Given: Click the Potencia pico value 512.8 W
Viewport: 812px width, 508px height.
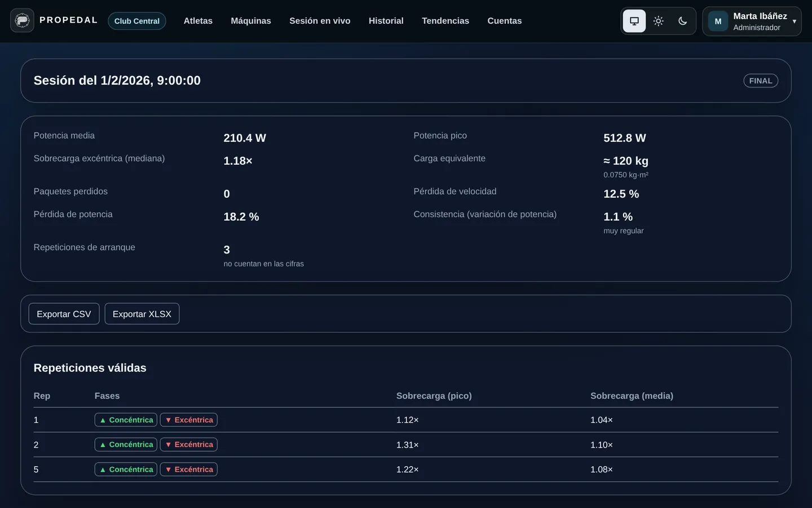Looking at the screenshot, I should click(625, 138).
